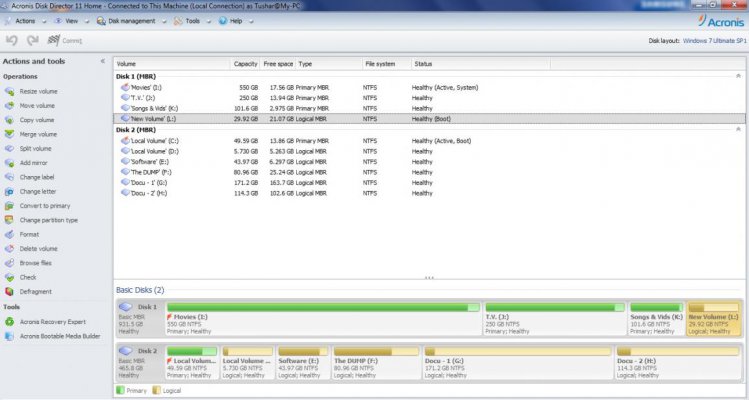This screenshot has height=400, width=749.
Task: Click the Acronis Recovery Expert icon
Action: [9, 322]
